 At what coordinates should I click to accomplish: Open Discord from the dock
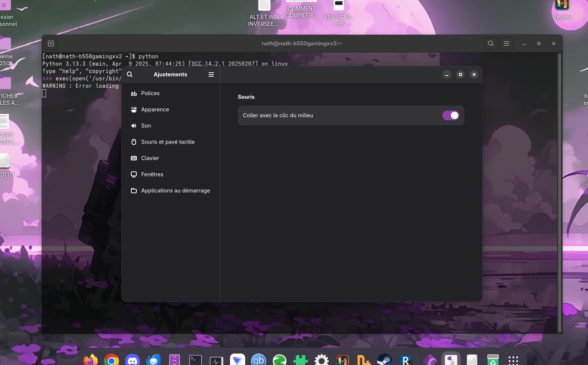132,360
